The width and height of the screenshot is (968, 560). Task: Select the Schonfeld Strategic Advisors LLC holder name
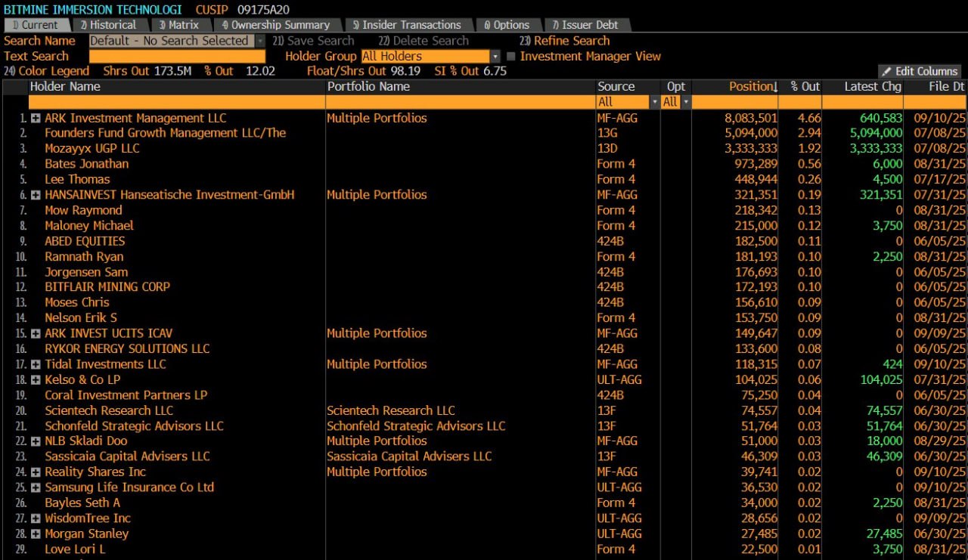tap(134, 426)
